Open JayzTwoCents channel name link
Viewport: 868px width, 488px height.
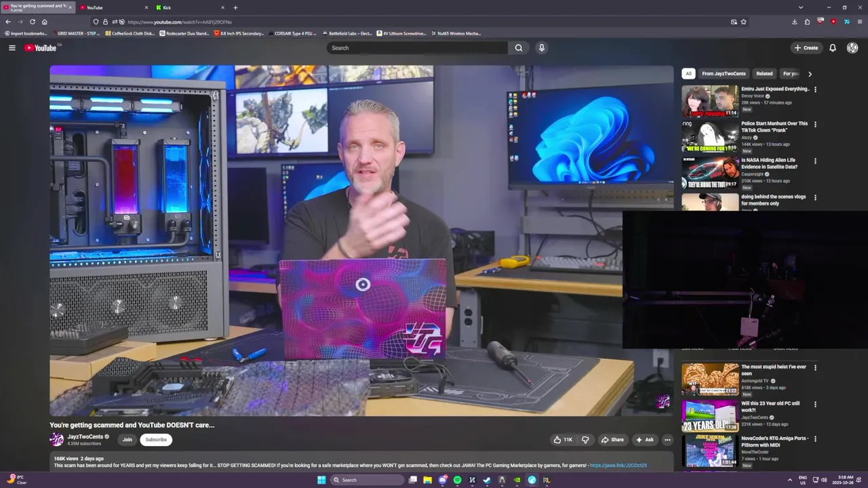85,436
